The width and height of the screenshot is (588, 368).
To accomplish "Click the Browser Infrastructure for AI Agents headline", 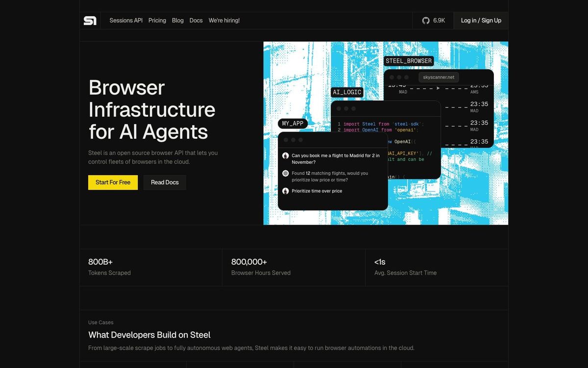I will [152, 109].
